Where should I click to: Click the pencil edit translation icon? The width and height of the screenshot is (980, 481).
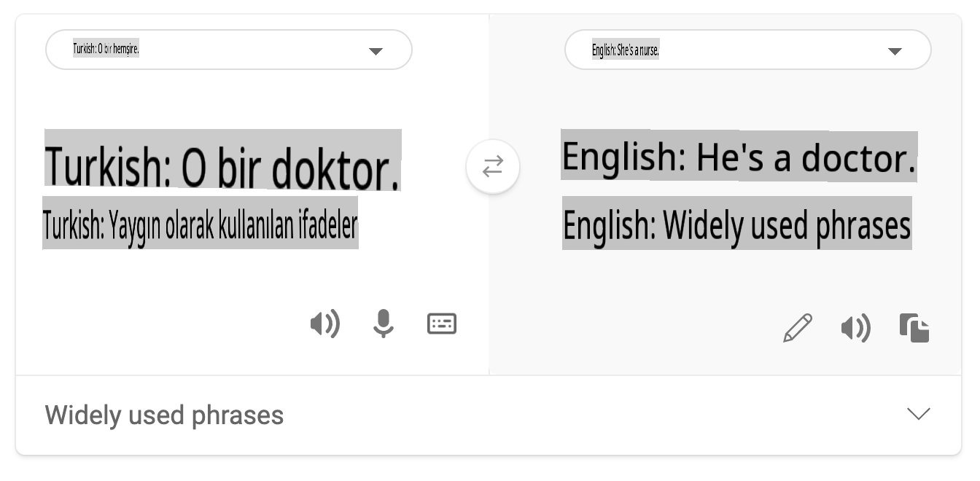[798, 328]
